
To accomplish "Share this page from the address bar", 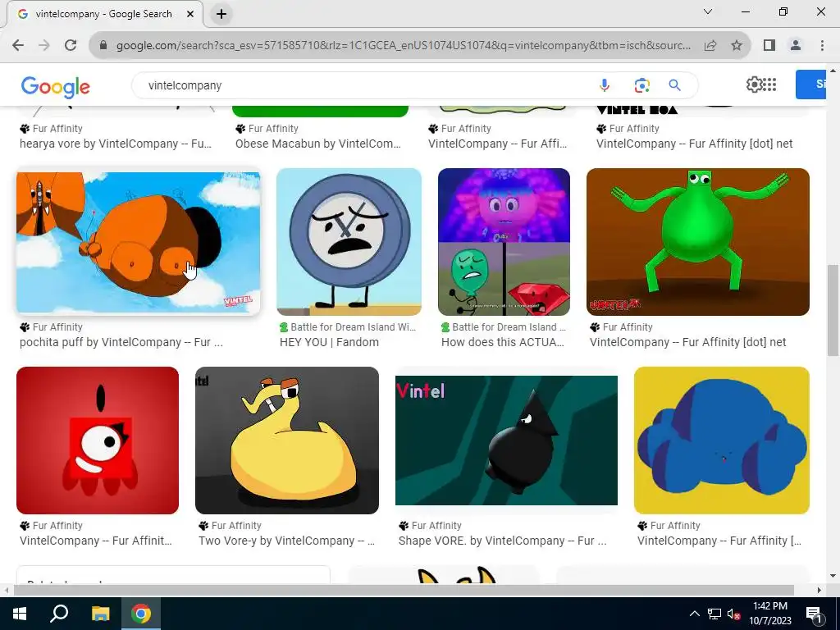I will click(710, 46).
